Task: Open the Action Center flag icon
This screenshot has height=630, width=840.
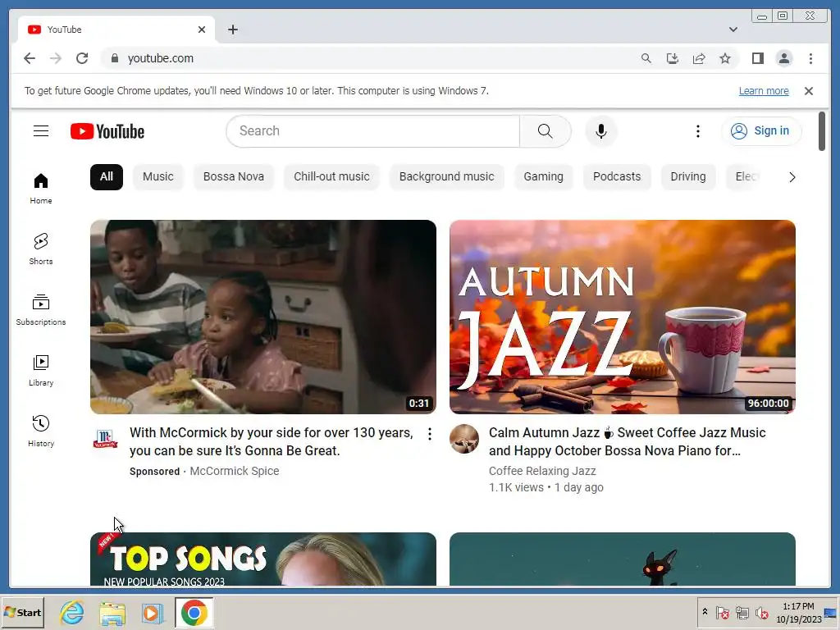Action: coord(722,612)
